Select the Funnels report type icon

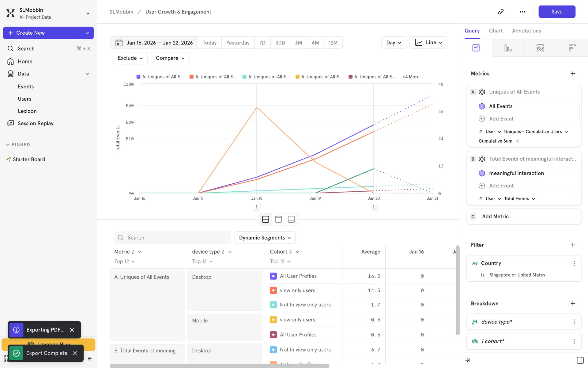(x=508, y=48)
